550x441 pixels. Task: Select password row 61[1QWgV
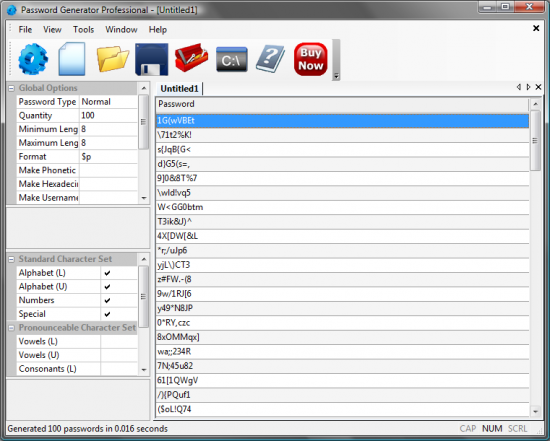[x=342, y=380]
